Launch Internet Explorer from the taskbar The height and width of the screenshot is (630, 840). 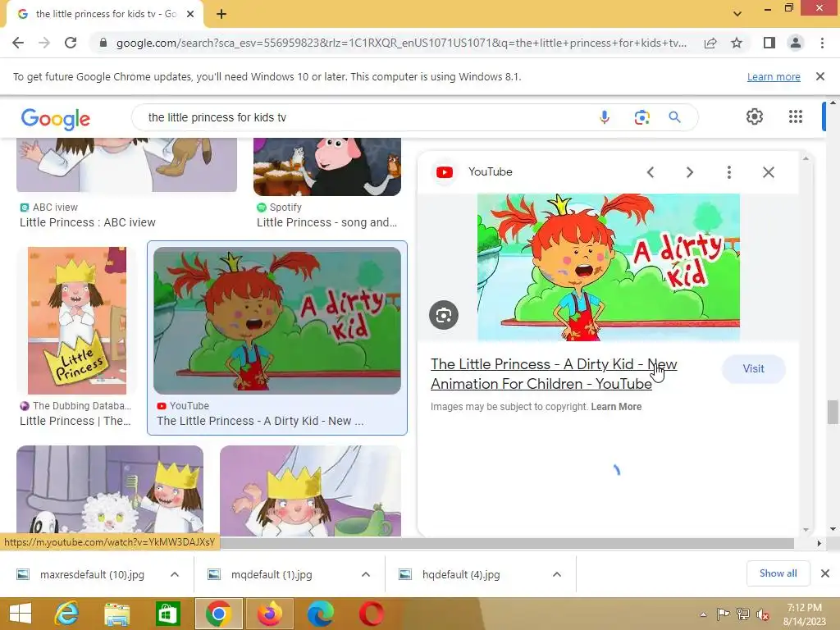(x=67, y=614)
